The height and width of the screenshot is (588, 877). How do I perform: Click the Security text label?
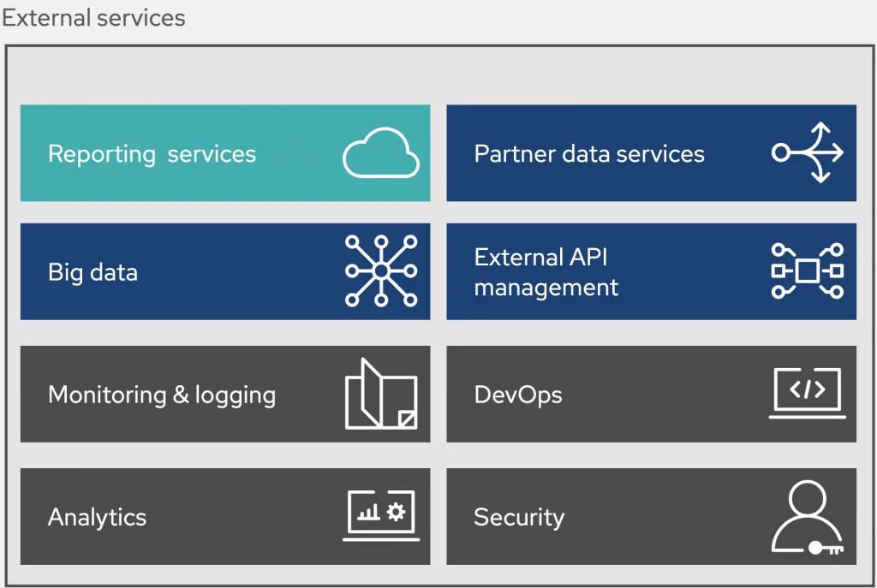point(519,517)
